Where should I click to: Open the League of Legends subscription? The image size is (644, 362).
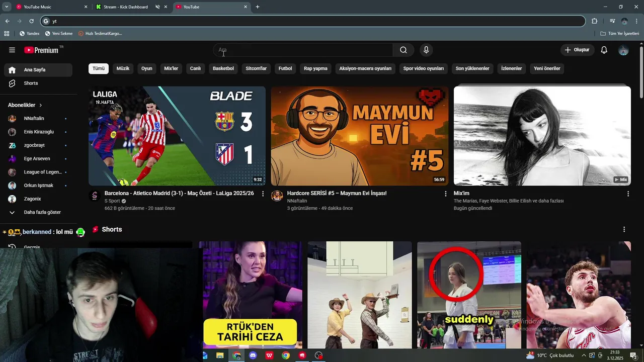(x=38, y=172)
